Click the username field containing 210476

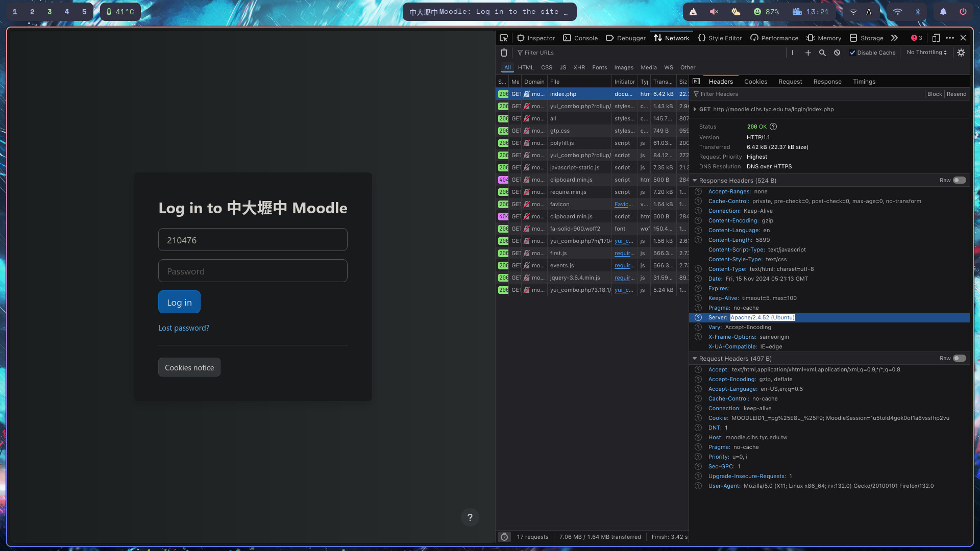point(253,240)
